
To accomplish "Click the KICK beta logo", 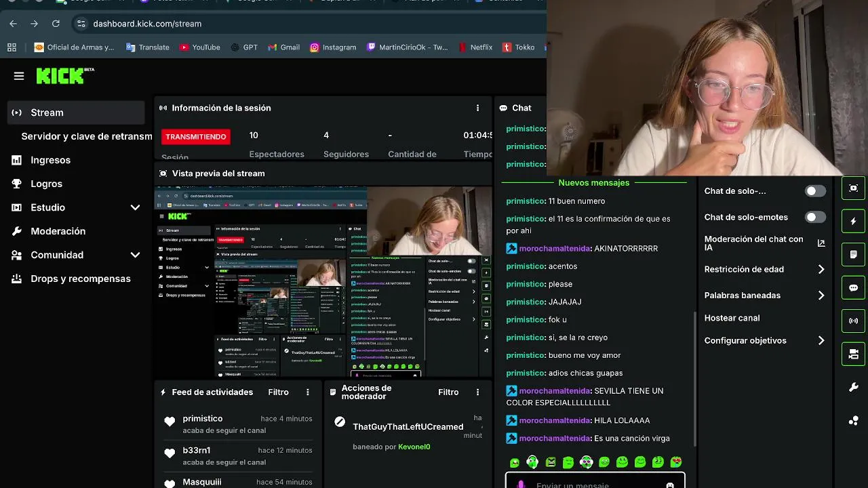I will 64,75.
